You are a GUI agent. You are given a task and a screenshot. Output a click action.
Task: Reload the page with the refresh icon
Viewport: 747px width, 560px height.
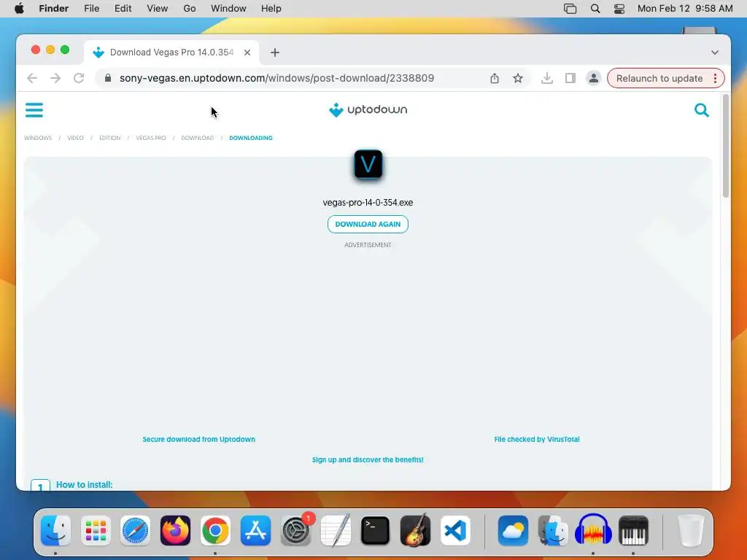coord(79,78)
